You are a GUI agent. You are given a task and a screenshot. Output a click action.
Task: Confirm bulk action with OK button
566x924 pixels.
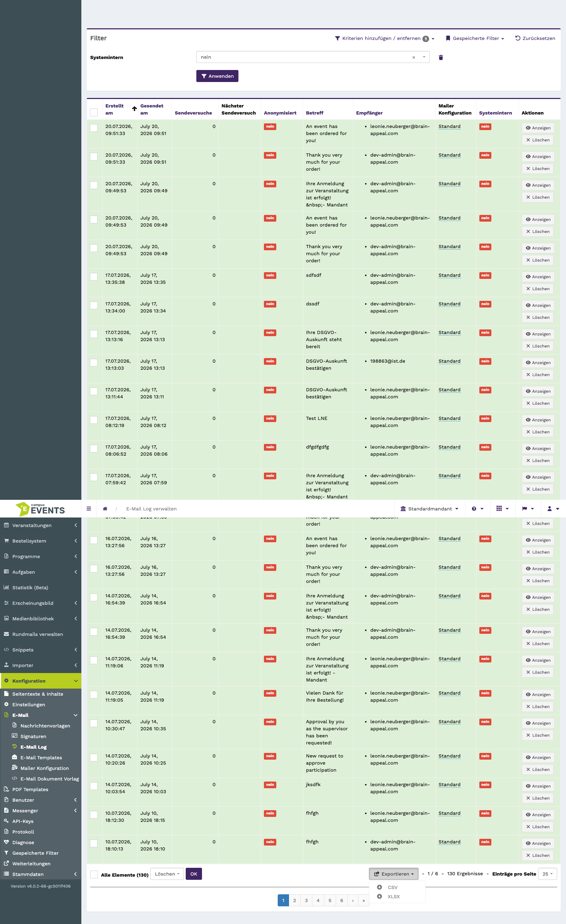(194, 874)
